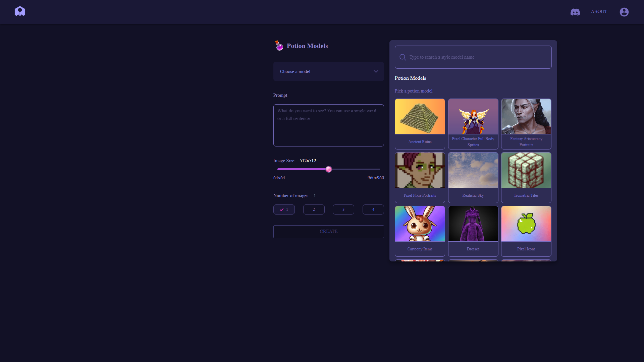Focus the style model search field
Image resolution: width=644 pixels, height=362 pixels.
(473, 57)
